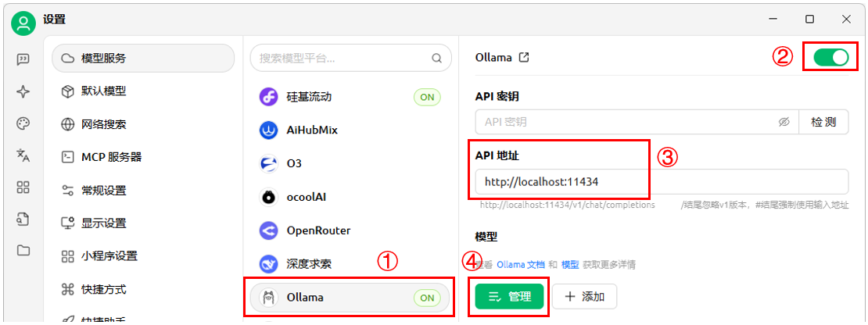Click the Ollama ON status badge
This screenshot has height=325, width=868.
427,298
